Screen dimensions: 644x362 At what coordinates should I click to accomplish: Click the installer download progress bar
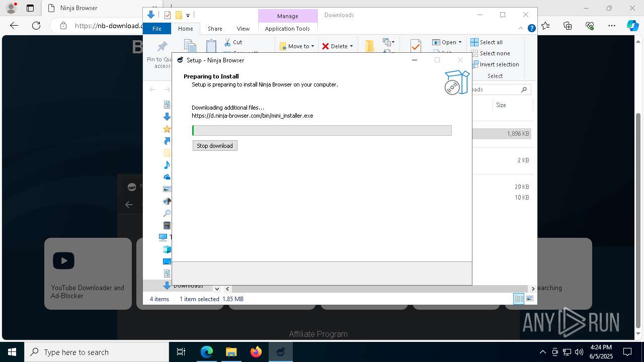point(322,131)
